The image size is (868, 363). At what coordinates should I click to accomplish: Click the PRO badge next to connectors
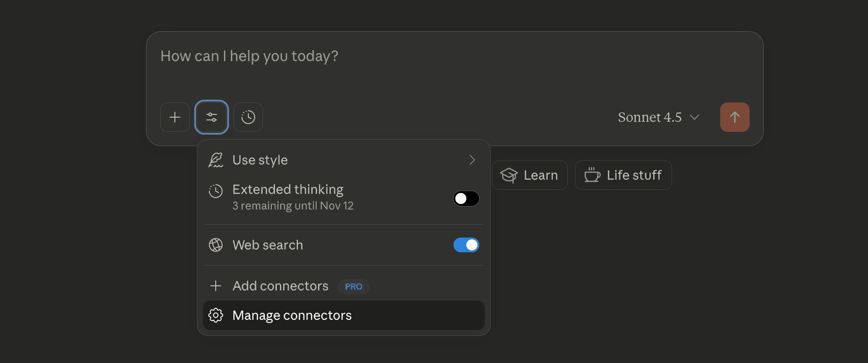click(353, 286)
